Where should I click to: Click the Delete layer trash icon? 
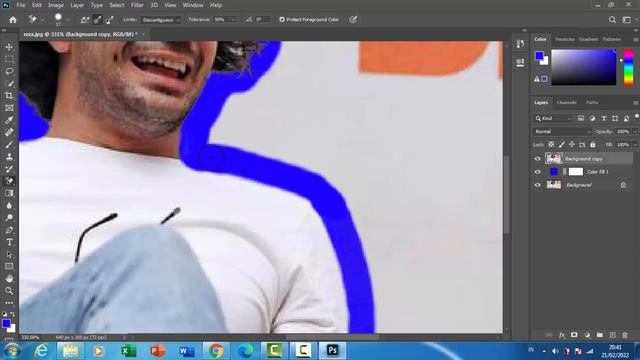point(625,335)
